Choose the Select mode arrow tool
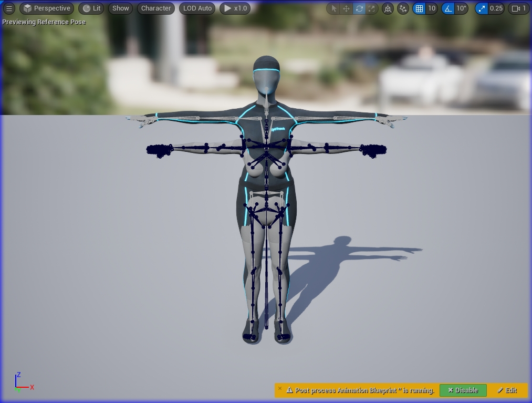Image resolution: width=532 pixels, height=403 pixels. pos(333,8)
